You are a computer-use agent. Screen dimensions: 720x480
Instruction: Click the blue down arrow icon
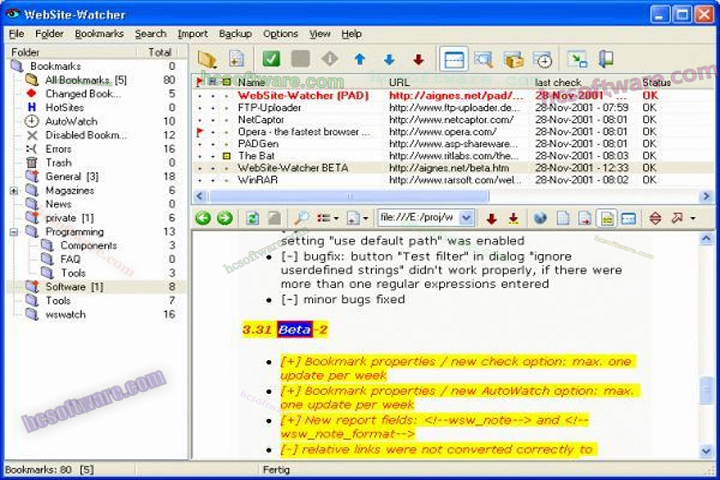[x=389, y=59]
